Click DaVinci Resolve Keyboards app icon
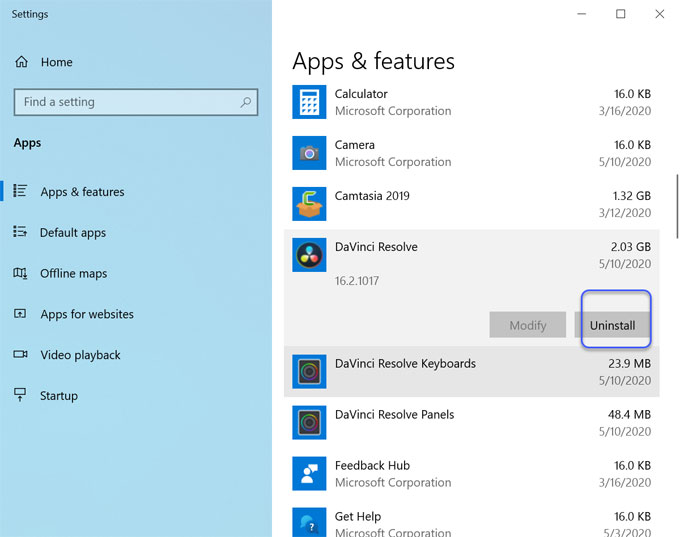Viewport: 680px width, 537px height. coord(309,372)
